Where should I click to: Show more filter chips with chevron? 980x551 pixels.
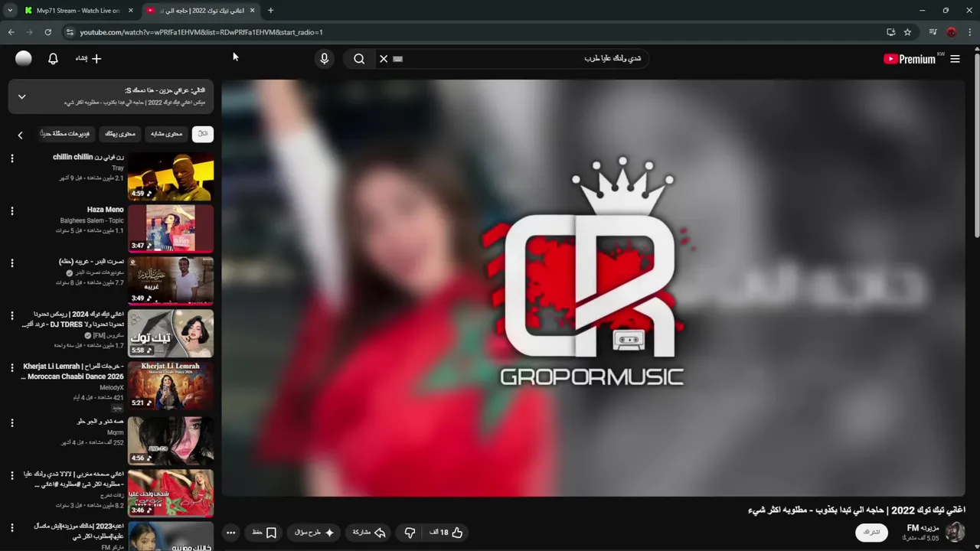[20, 135]
